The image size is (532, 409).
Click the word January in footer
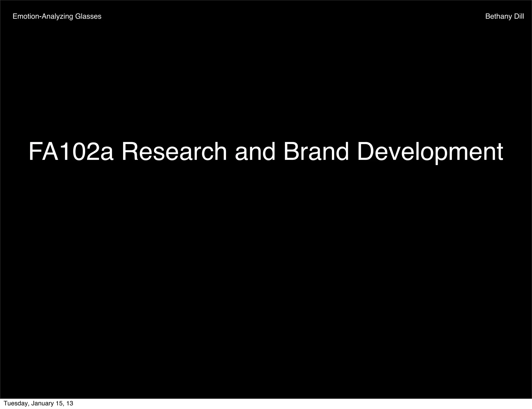pos(43,404)
